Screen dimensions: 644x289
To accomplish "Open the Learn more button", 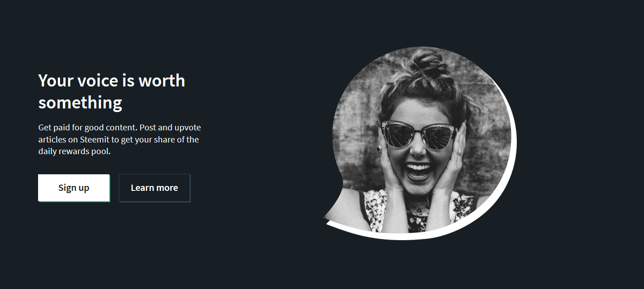I will 155,188.
